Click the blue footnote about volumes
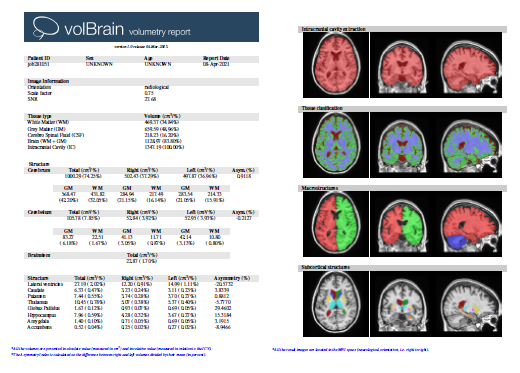 (111, 349)
